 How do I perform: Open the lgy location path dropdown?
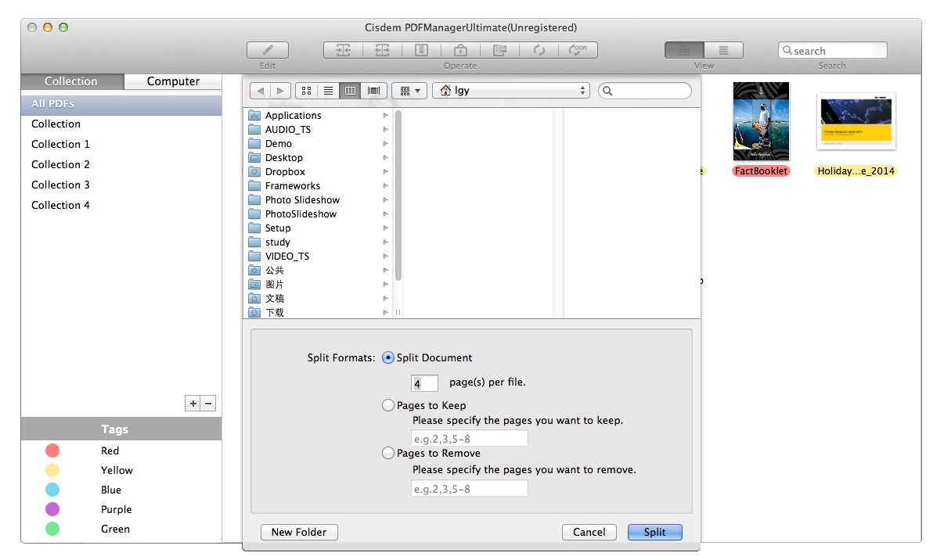click(510, 91)
